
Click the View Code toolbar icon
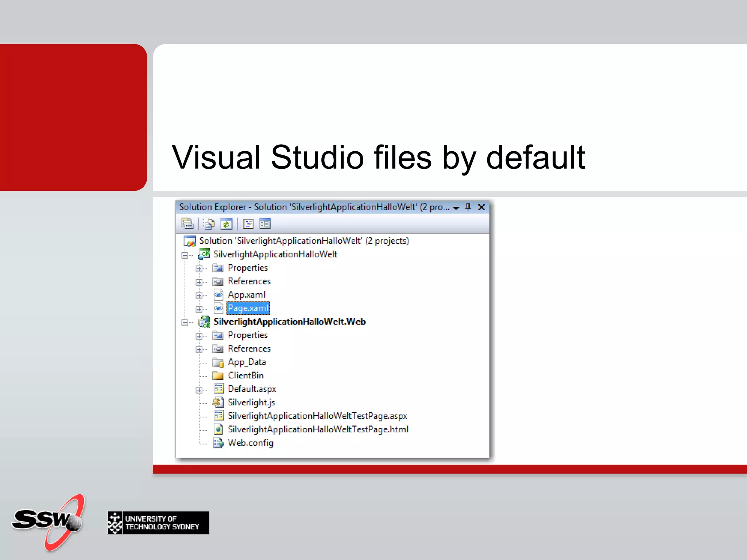(x=248, y=224)
